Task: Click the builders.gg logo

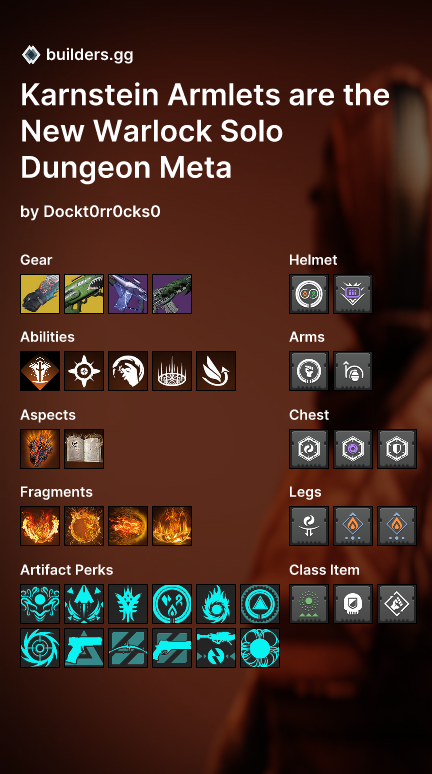Action: pyautogui.click(x=31, y=54)
